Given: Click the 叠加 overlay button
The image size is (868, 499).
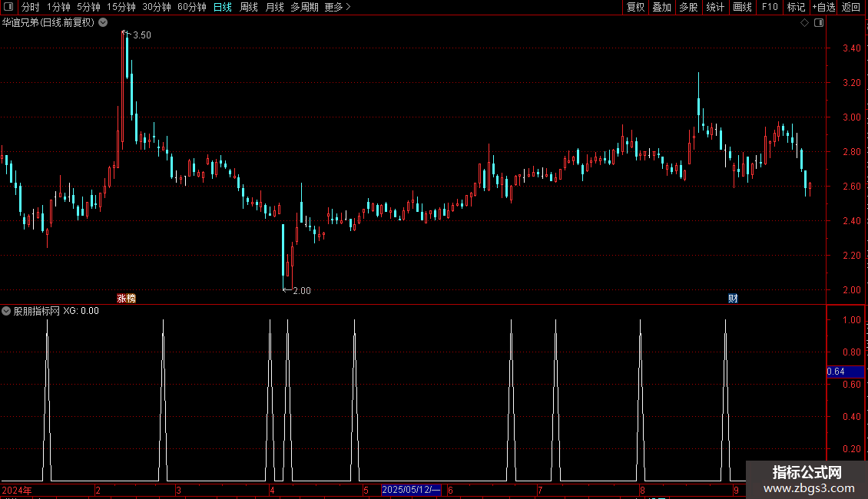Looking at the screenshot, I should point(661,7).
